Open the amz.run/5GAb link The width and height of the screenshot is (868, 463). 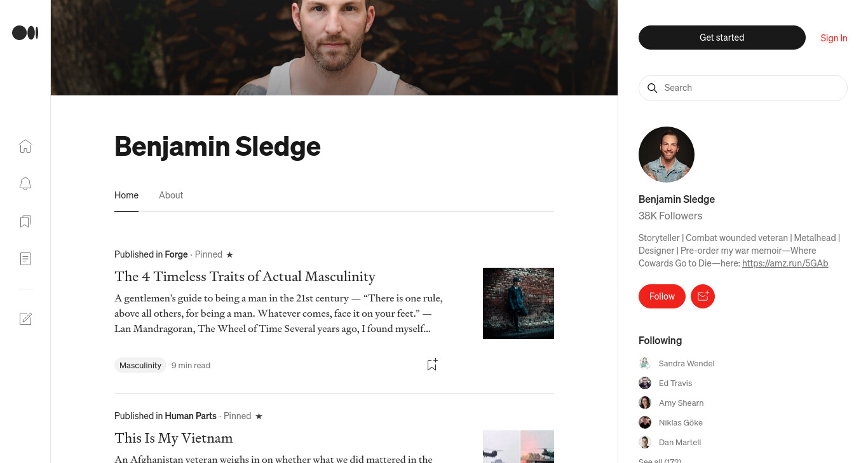[785, 263]
